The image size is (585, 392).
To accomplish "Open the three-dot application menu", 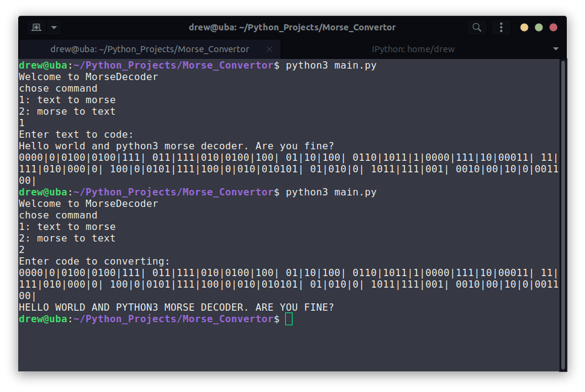I will [501, 27].
